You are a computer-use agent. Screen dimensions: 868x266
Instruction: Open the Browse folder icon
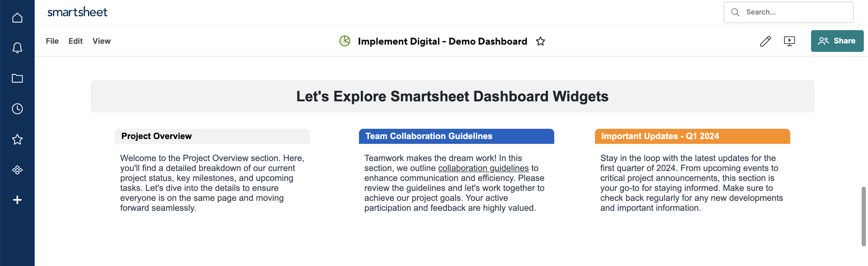click(x=17, y=78)
